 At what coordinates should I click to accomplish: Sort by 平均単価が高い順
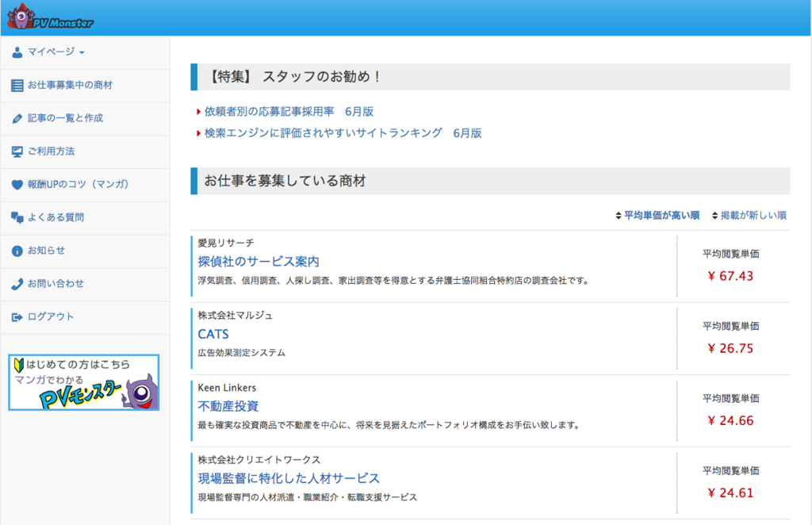[x=661, y=216]
